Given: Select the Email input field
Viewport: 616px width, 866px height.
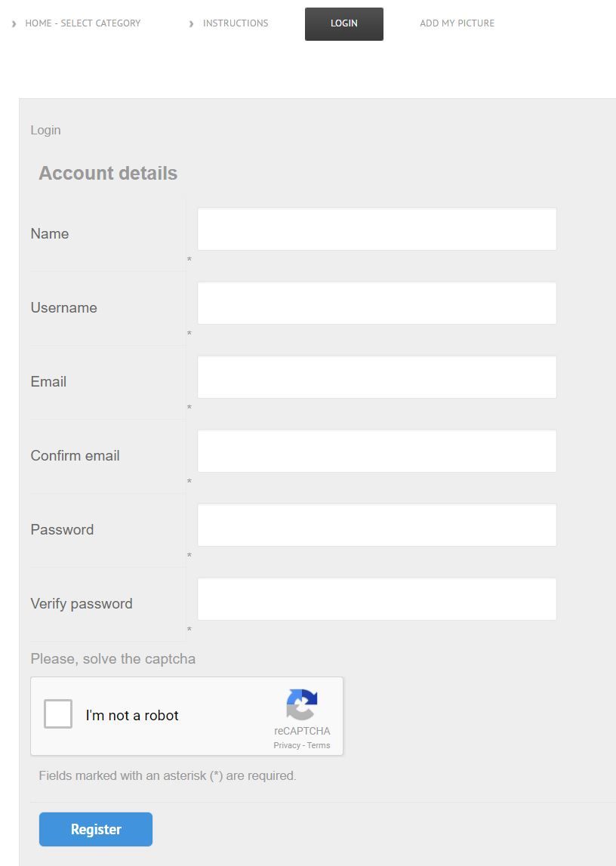Looking at the screenshot, I should (x=377, y=378).
